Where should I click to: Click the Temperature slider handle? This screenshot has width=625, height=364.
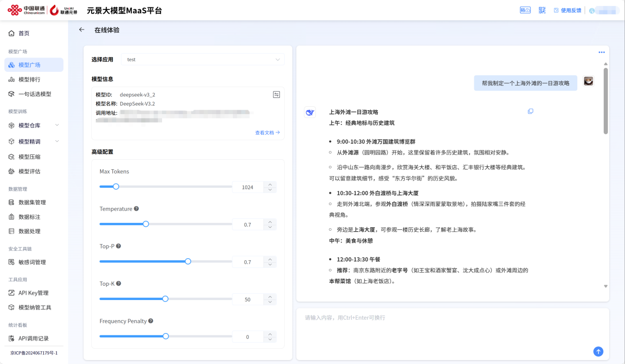tap(146, 224)
